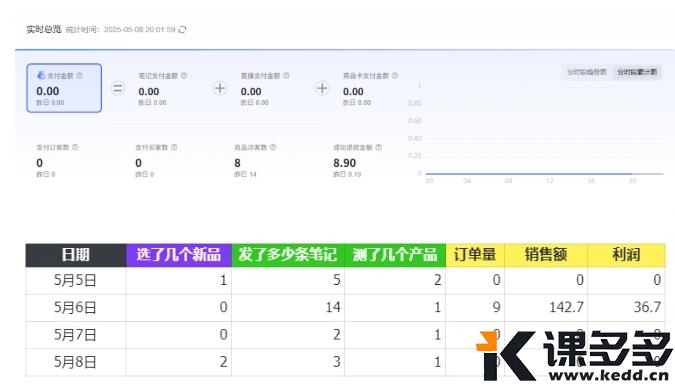Click the new-product count 1 in 5月5日 row
The image size is (675, 388).
tap(179, 280)
